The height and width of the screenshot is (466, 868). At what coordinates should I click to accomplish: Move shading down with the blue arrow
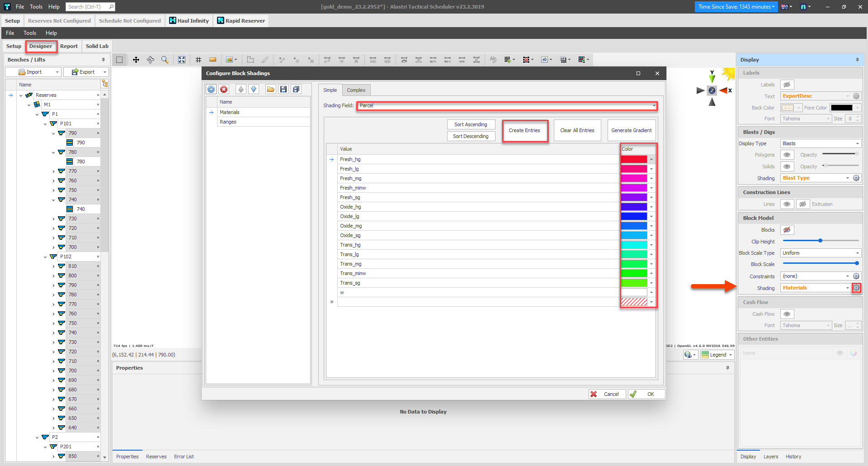(254, 90)
